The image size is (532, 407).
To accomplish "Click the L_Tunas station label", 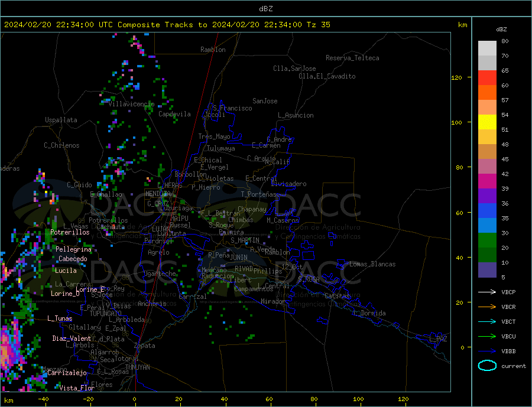I will coord(60,318).
